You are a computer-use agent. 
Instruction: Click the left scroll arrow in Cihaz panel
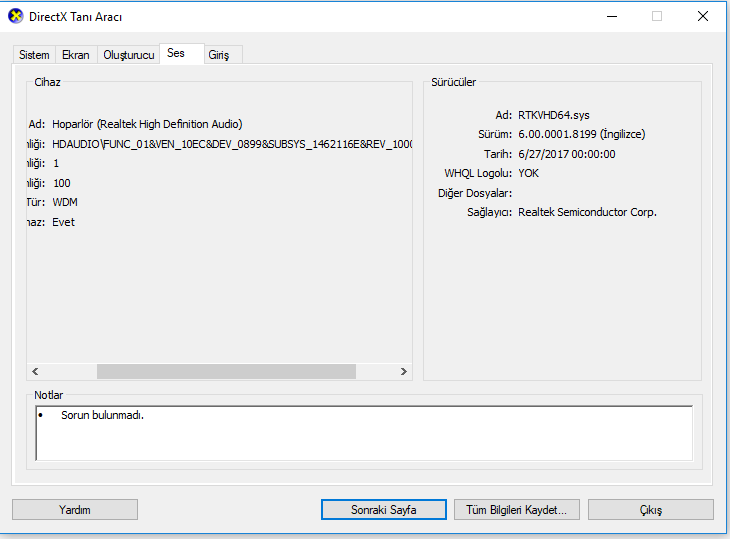[x=35, y=371]
